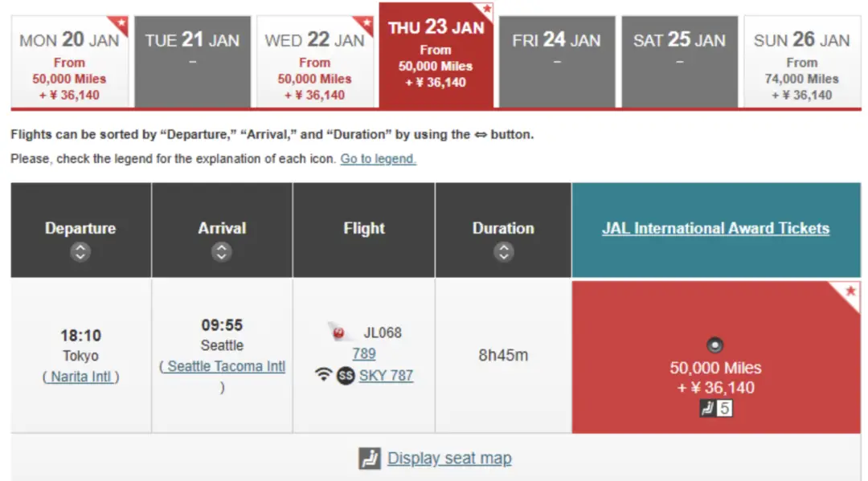Screen dimensions: 868x481
Task: Sort flights by Departure time
Action: click(80, 252)
